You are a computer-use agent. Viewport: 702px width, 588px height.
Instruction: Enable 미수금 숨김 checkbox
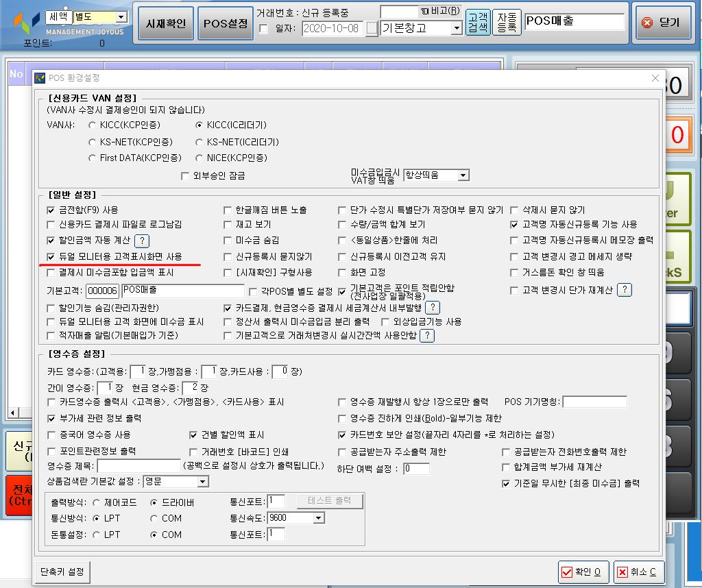coord(228,241)
